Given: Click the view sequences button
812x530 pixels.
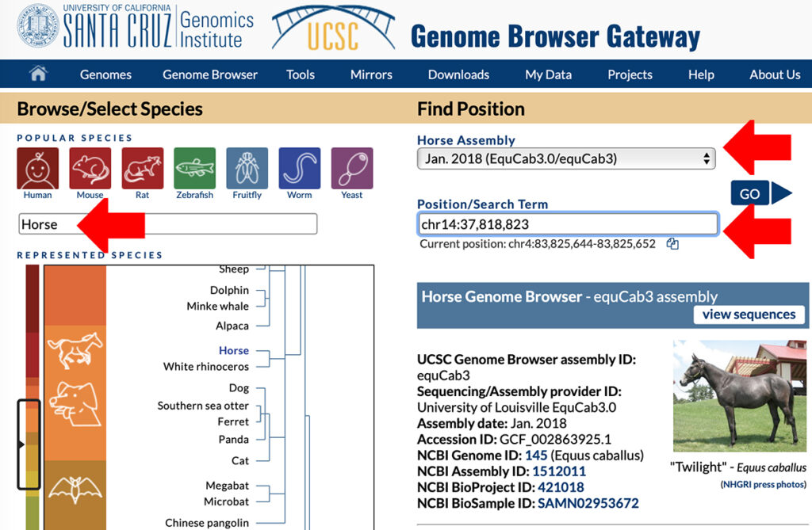Looking at the screenshot, I should coord(749,315).
